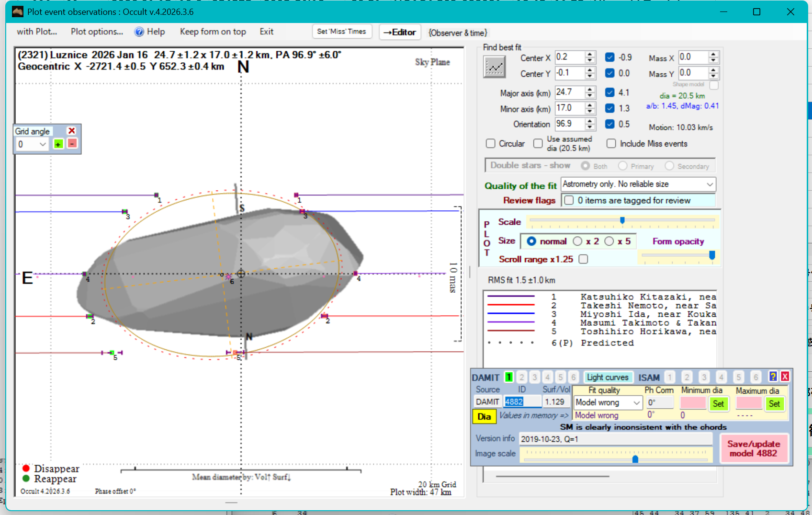Expand the Fit quality Model wrong dropdown
This screenshot has height=515, width=812.
coord(636,403)
